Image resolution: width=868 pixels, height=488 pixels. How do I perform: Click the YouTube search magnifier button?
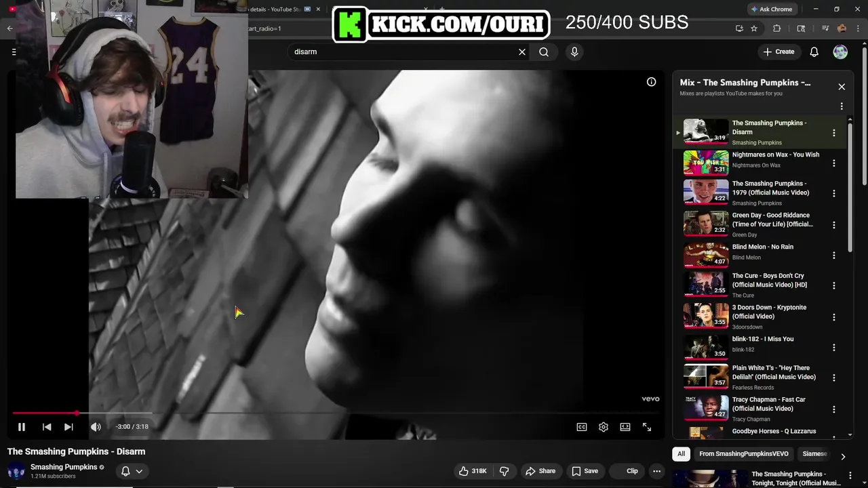point(544,52)
